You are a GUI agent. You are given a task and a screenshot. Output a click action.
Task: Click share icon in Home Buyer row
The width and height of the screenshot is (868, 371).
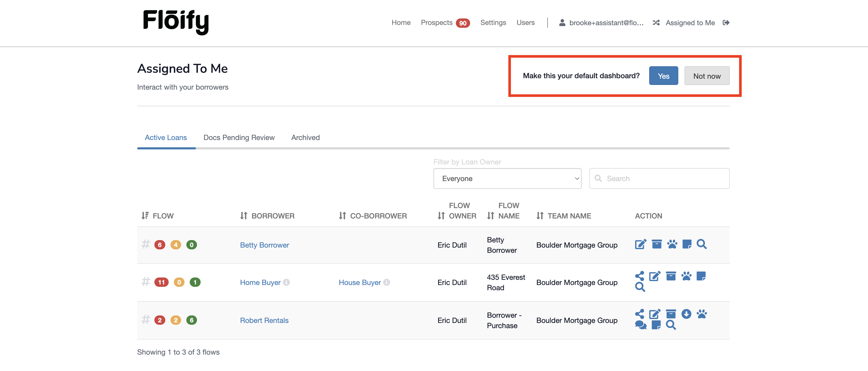click(639, 276)
